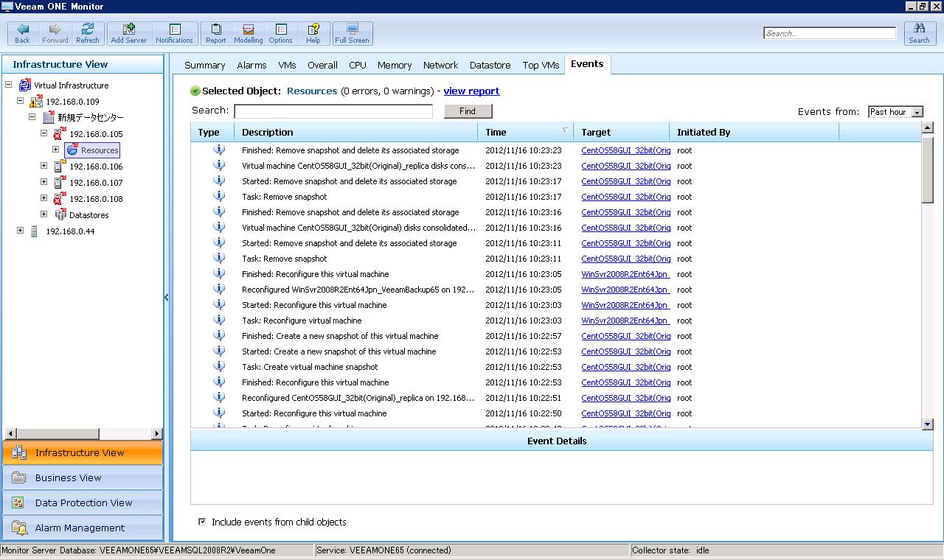Open the Modelling toolbar item
Viewport: 944px width, 560px height.
tap(249, 33)
